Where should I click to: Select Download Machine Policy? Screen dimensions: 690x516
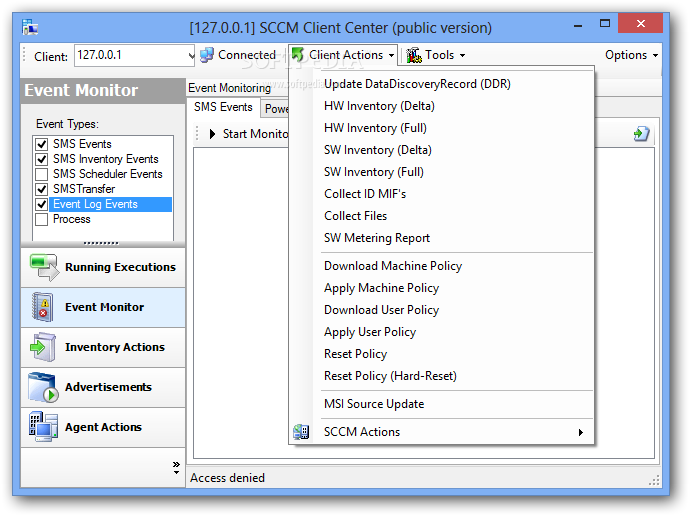click(x=393, y=266)
